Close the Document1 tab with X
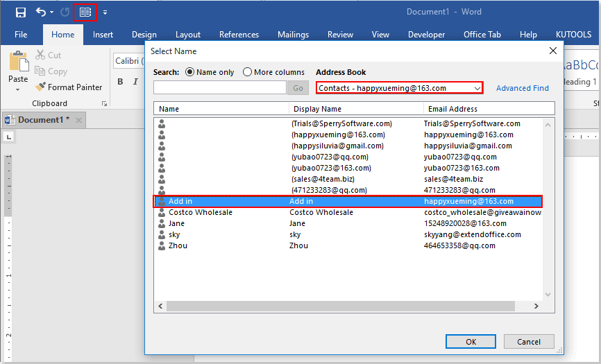Screen dimensions: 601x364 tap(78, 120)
